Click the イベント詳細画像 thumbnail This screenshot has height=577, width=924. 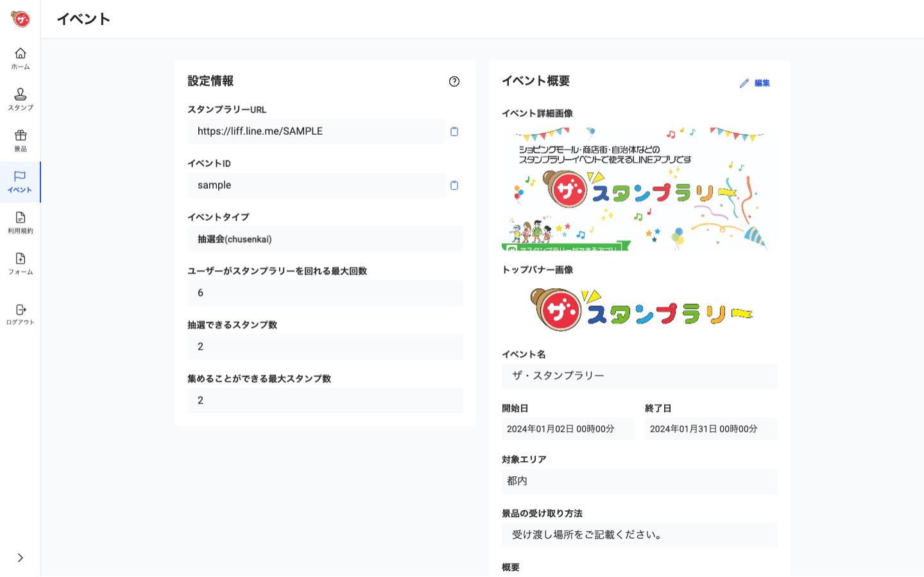(x=639, y=189)
